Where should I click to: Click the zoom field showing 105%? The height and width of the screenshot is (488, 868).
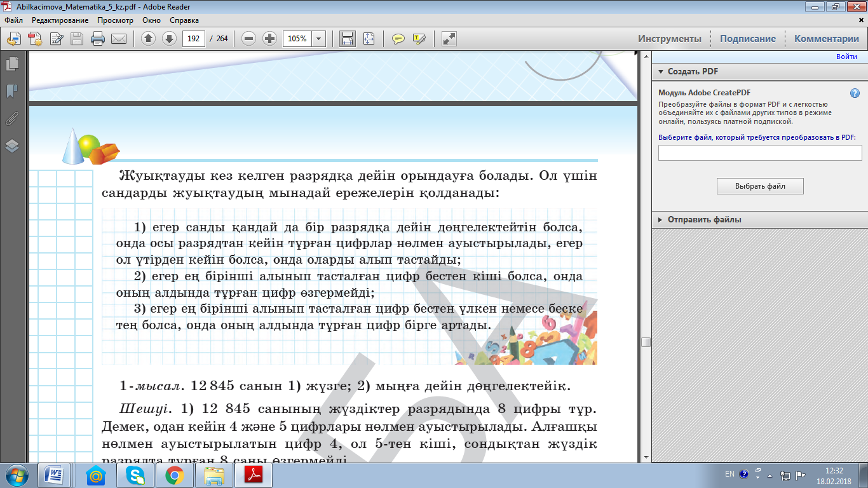click(297, 39)
